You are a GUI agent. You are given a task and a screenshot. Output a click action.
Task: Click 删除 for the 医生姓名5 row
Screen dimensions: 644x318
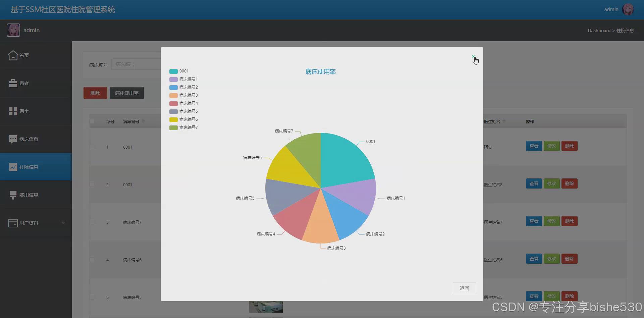[x=569, y=296]
